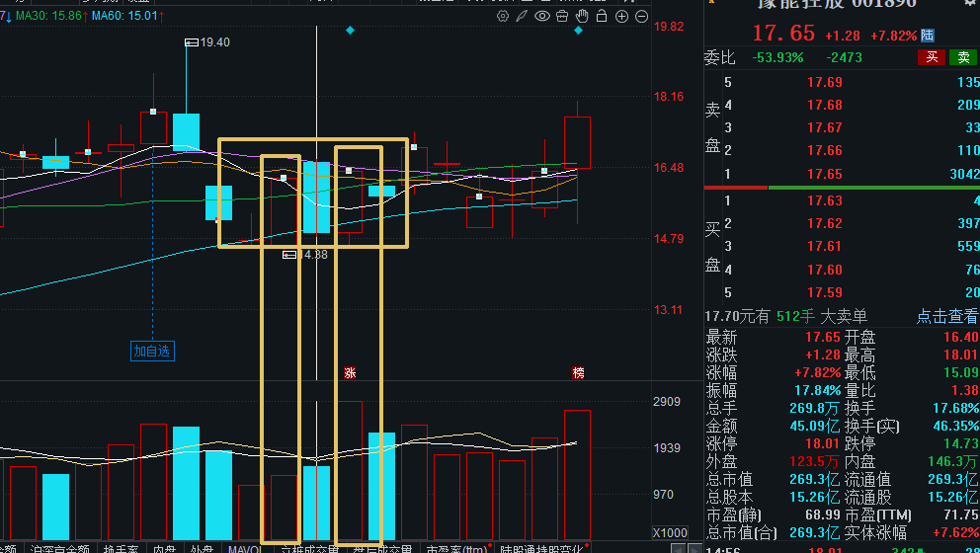
Task: Select the 外盘 indicator tab
Action: [x=202, y=549]
